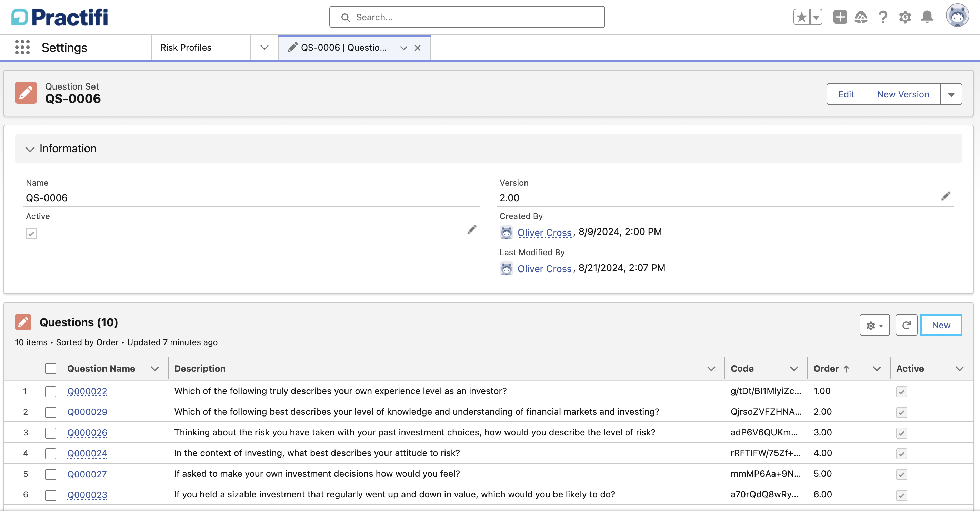The height and width of the screenshot is (514, 980).
Task: Select the Q000026 row checkbox
Action: pos(51,433)
